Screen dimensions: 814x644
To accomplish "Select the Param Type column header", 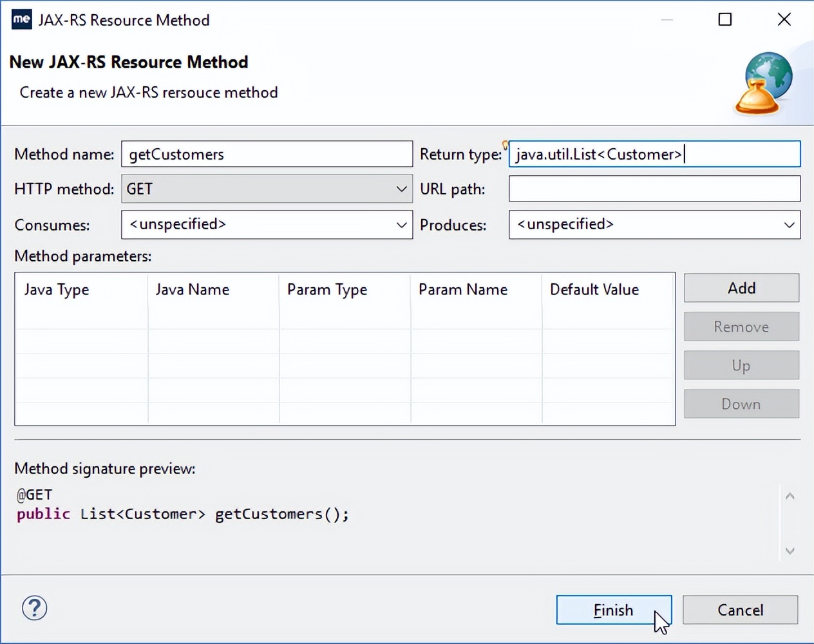I will (x=327, y=290).
